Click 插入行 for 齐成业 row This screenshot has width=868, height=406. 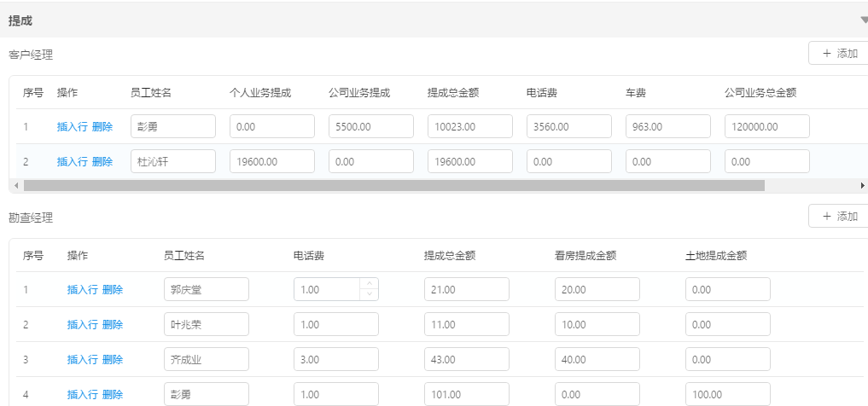[83, 360]
